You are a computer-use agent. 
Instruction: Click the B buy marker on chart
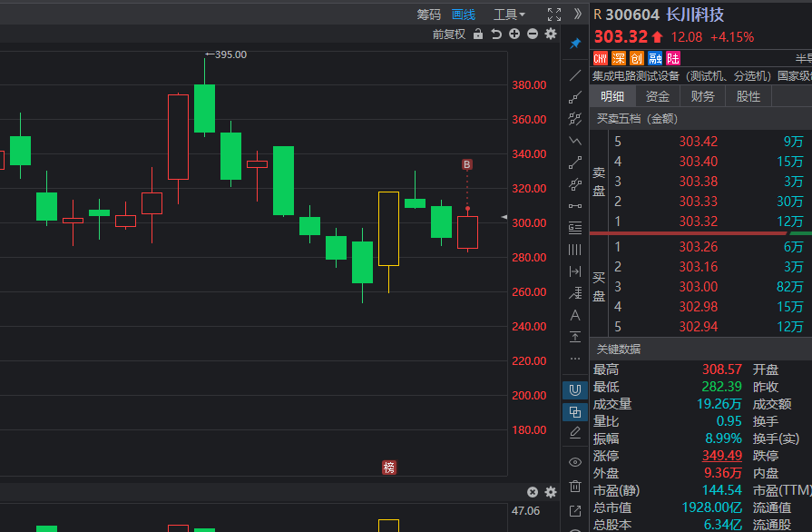coord(467,164)
